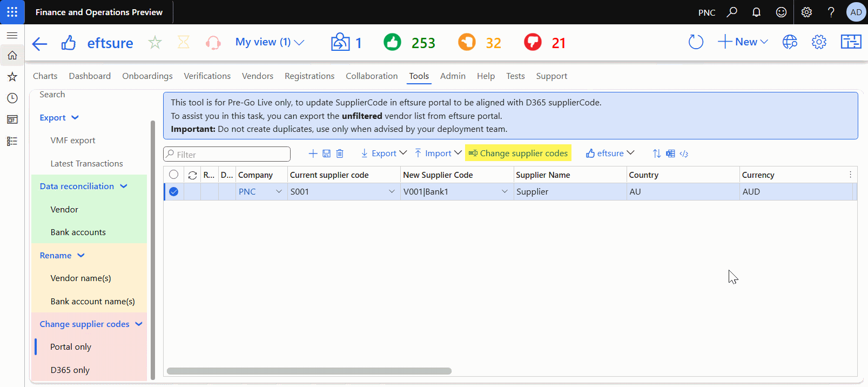The image size is (868, 387).
Task: Open the Import dropdown in grid toolbar
Action: [438, 154]
